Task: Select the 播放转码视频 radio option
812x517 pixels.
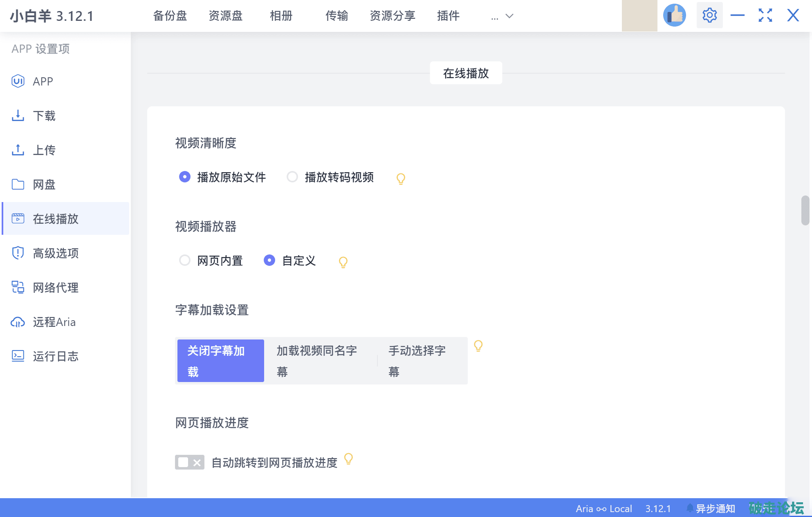Action: tap(292, 177)
